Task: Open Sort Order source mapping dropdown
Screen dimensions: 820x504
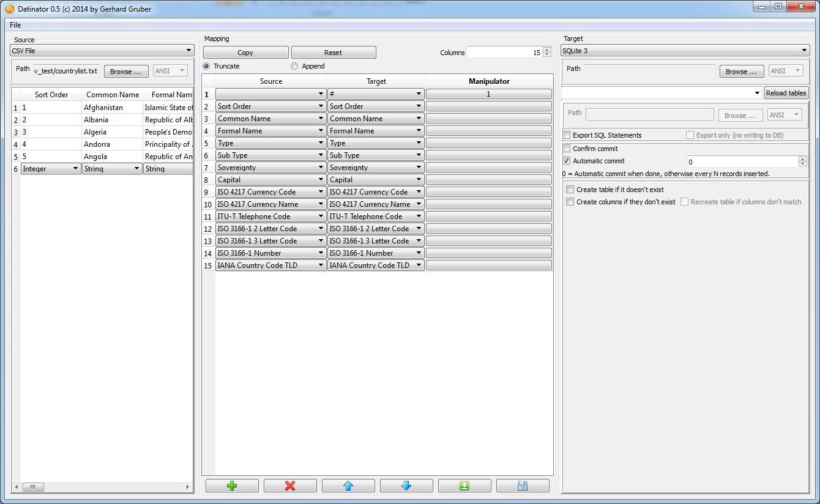Action: click(270, 106)
